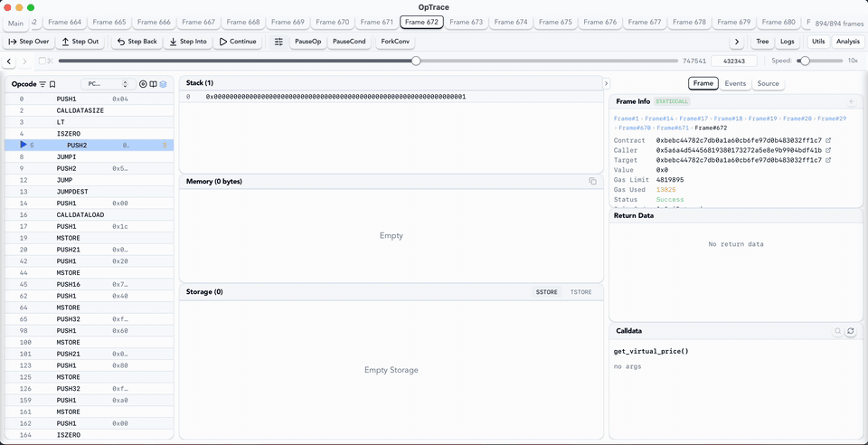The image size is (868, 445).
Task: Click the Step Back button
Action: (137, 42)
